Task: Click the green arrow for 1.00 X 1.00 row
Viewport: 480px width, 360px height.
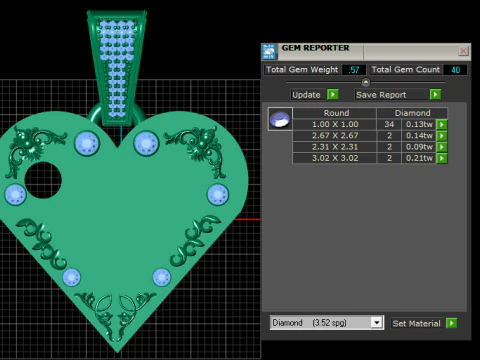Action: pyautogui.click(x=442, y=124)
